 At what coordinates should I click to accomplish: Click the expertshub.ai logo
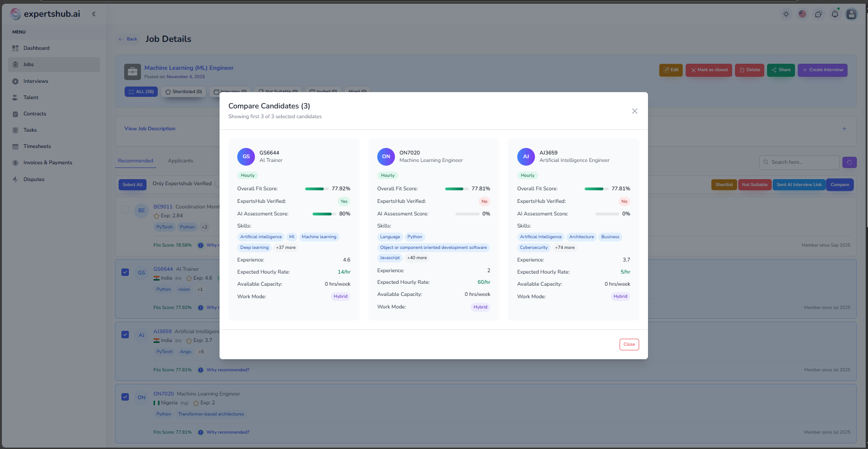click(45, 14)
